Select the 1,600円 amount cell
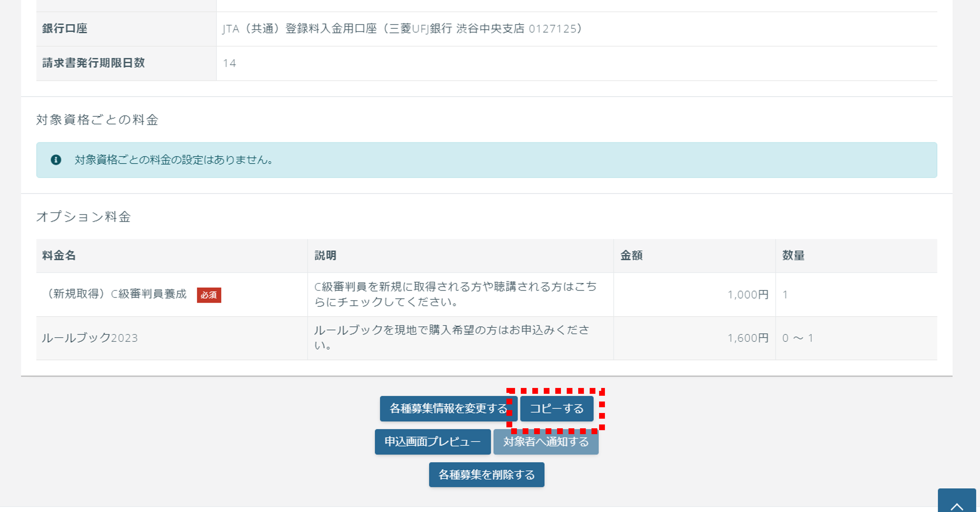The image size is (980, 512). pyautogui.click(x=695, y=338)
